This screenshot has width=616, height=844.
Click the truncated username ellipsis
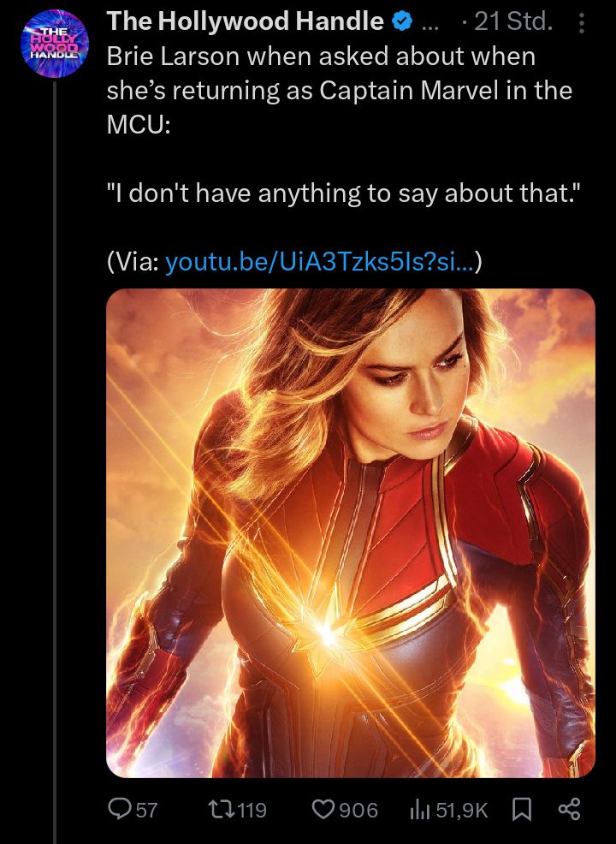pos(429,24)
